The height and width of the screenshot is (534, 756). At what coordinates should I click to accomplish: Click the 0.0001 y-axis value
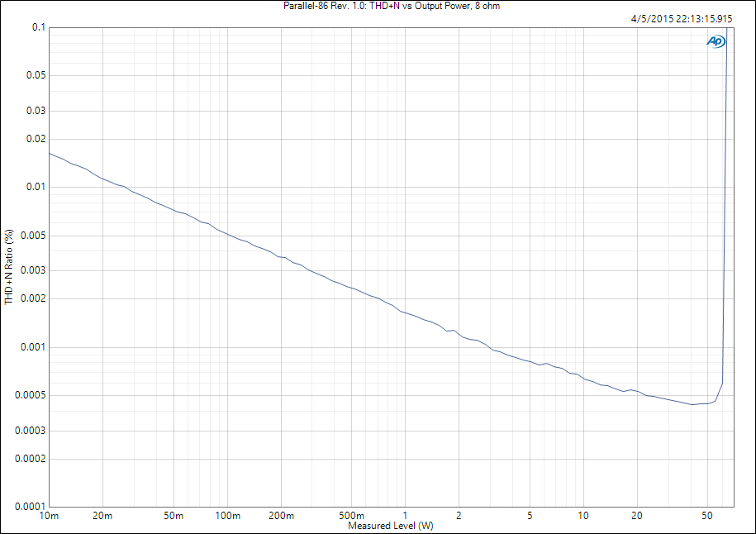pos(31,507)
